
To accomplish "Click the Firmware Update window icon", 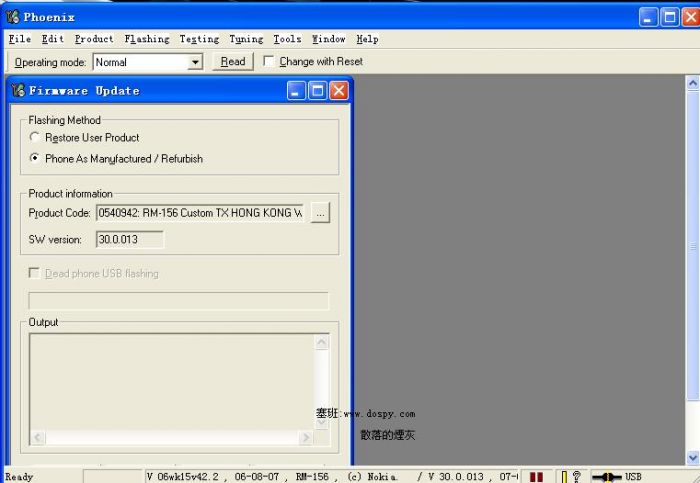I will (18, 91).
